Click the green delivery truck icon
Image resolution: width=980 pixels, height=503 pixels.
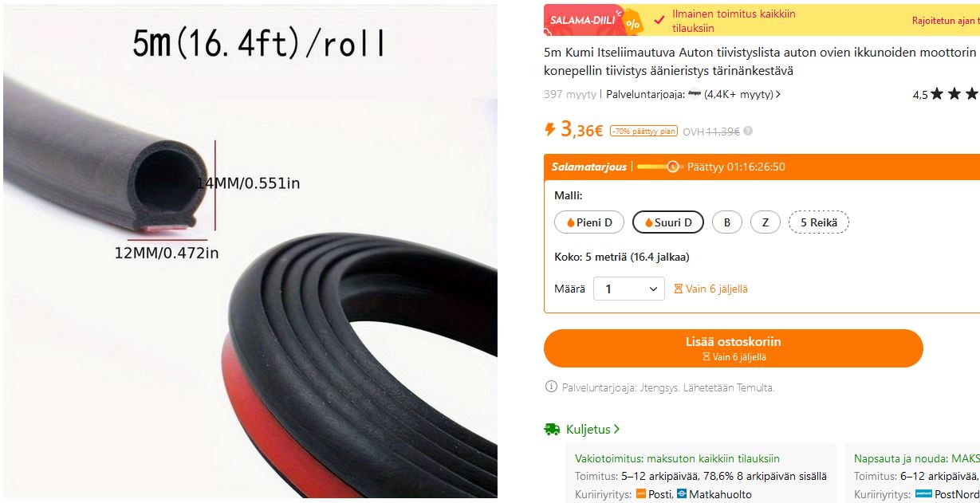click(552, 430)
